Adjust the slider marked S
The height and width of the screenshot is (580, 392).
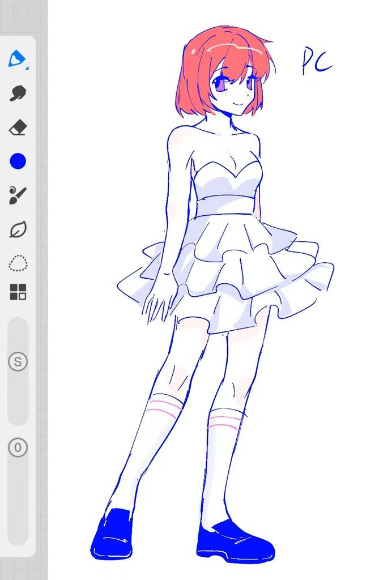coord(18,361)
